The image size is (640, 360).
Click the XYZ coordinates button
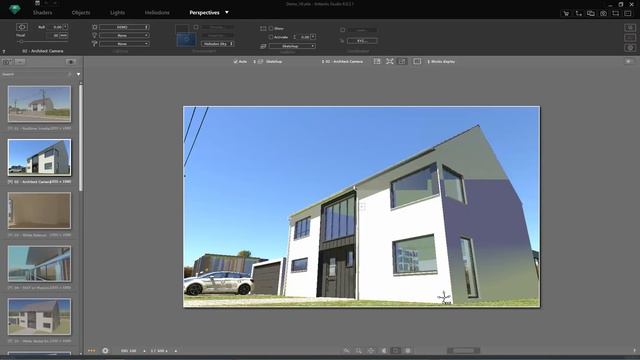pos(362,41)
